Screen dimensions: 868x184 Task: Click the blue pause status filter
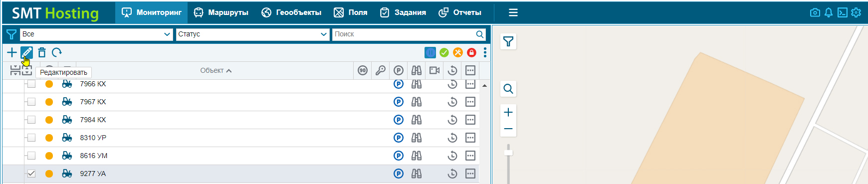coord(430,52)
